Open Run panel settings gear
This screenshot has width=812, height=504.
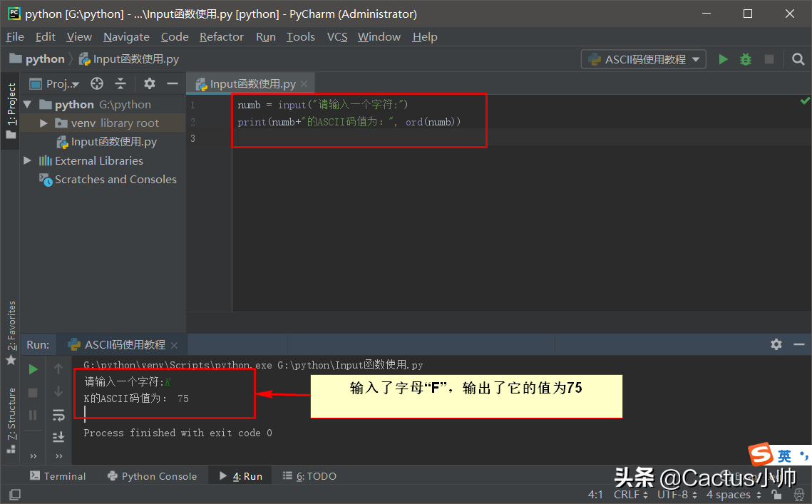[x=776, y=344]
